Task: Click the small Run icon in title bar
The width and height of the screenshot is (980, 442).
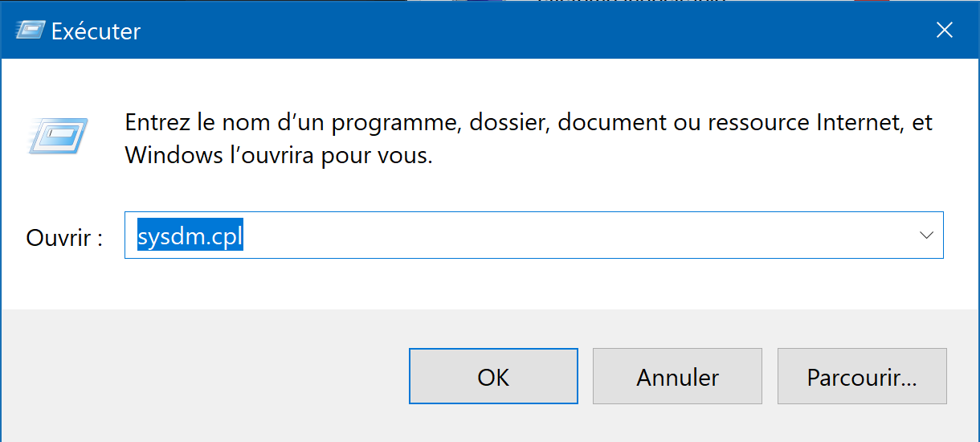Action: [x=28, y=31]
